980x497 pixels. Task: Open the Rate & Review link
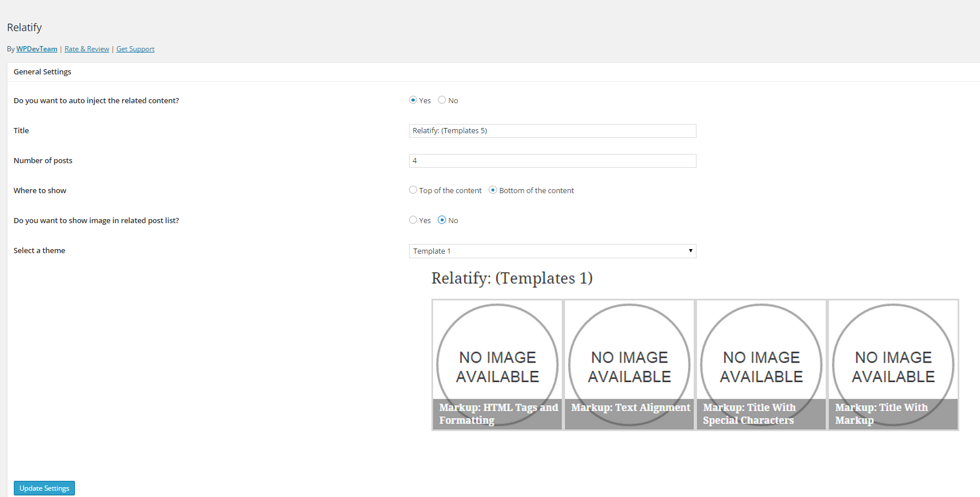(x=87, y=49)
